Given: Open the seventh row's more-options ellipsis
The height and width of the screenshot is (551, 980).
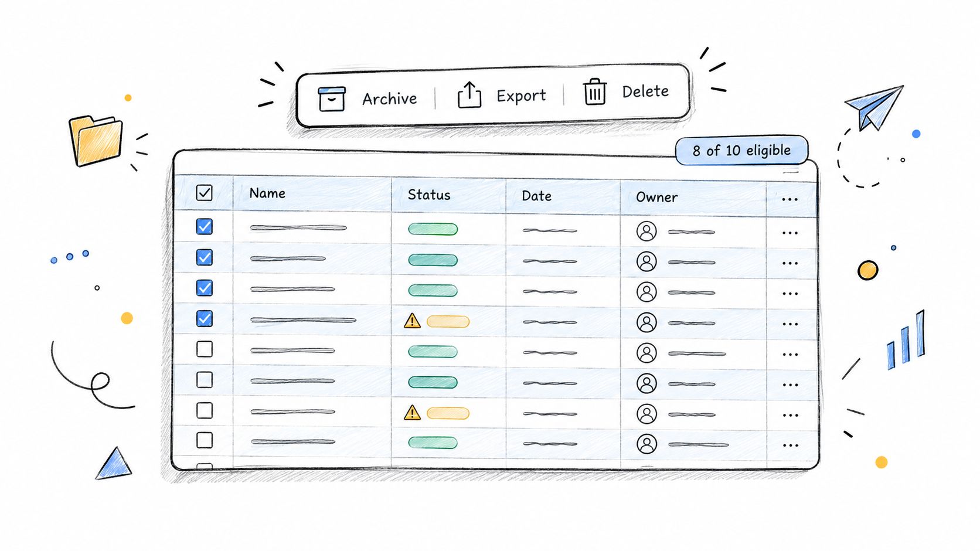Looking at the screenshot, I should (x=790, y=416).
